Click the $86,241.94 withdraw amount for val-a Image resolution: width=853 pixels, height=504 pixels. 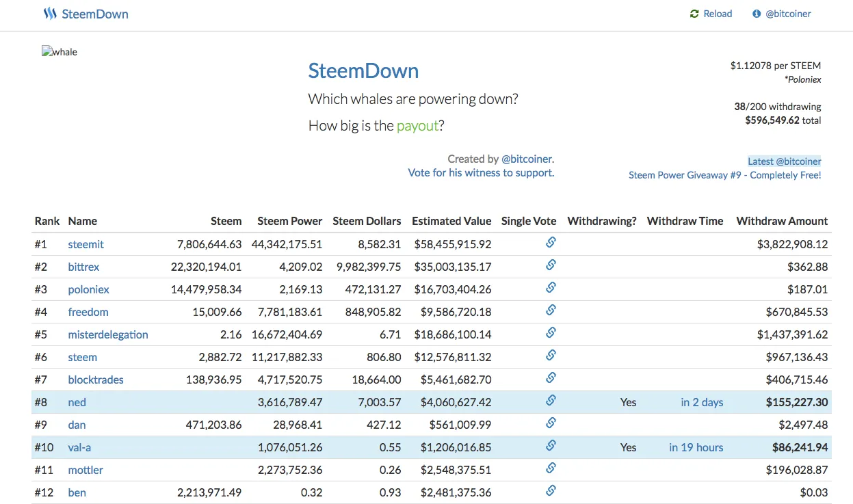tap(800, 447)
